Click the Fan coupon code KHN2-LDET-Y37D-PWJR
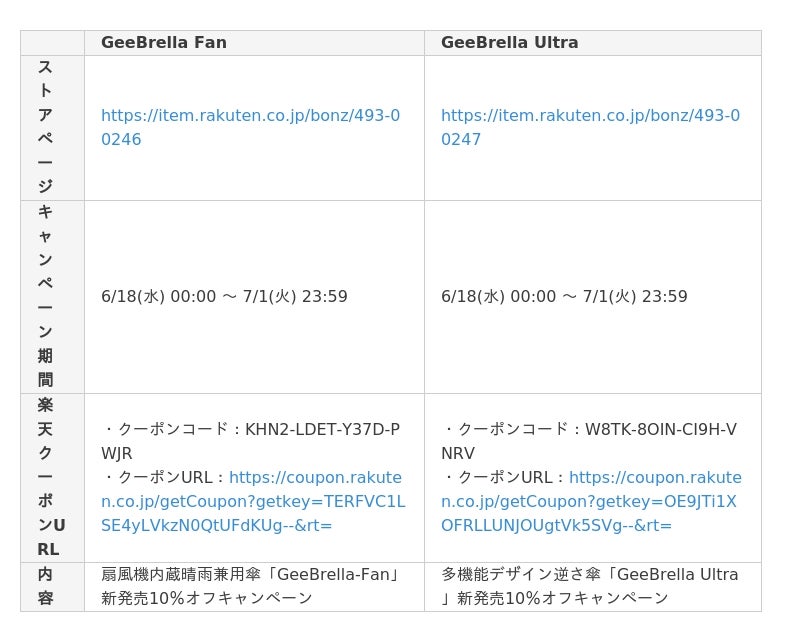The height and width of the screenshot is (642, 800). [322, 430]
